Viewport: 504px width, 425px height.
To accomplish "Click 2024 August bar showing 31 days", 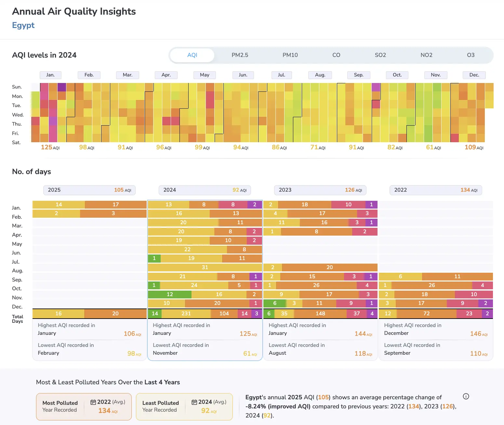I will (205, 267).
